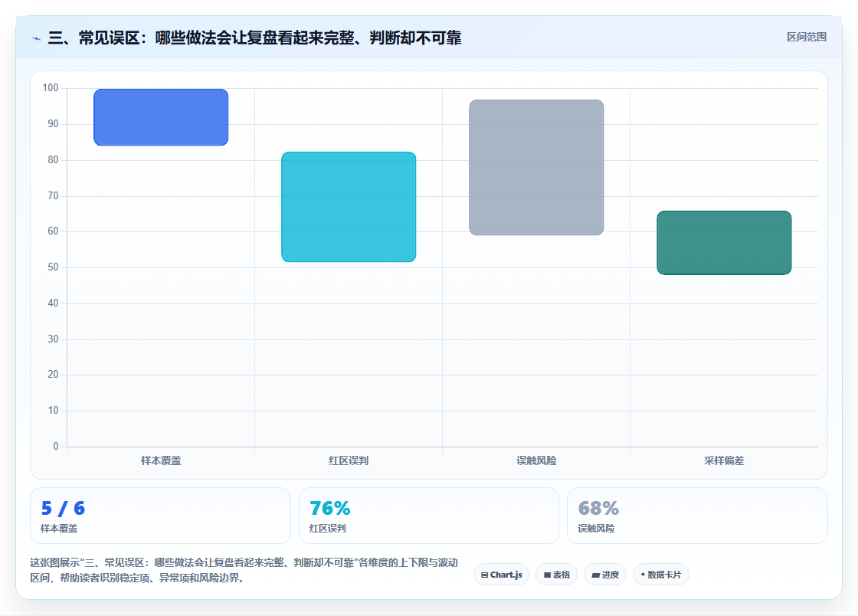Image resolution: width=858 pixels, height=616 pixels.
Task: Click the y-axis value 50
Action: tap(53, 267)
